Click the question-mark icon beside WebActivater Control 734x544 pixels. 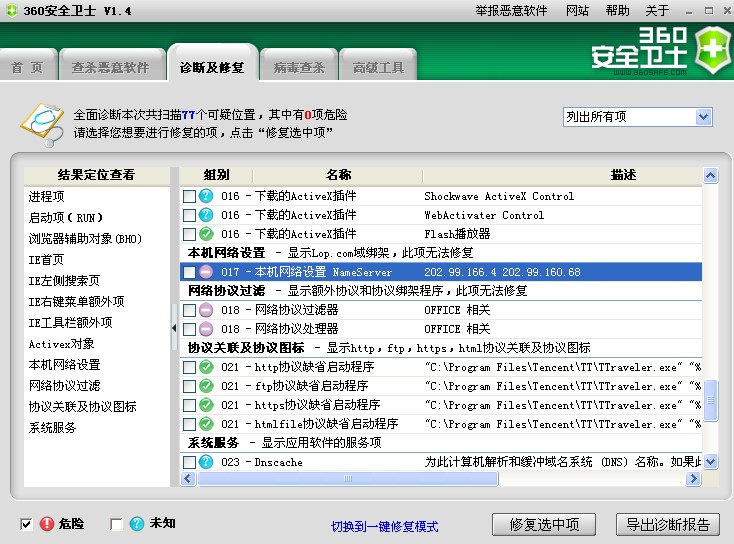206,215
